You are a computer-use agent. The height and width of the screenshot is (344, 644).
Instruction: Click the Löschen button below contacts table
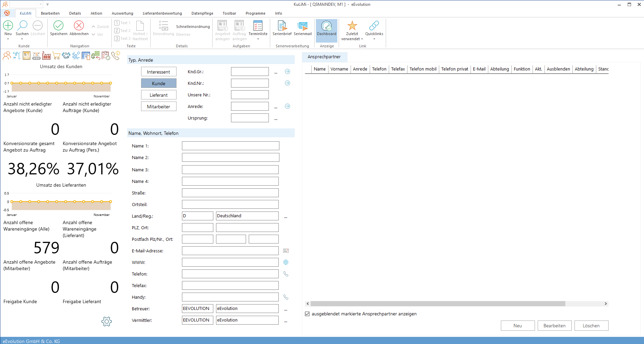591,326
